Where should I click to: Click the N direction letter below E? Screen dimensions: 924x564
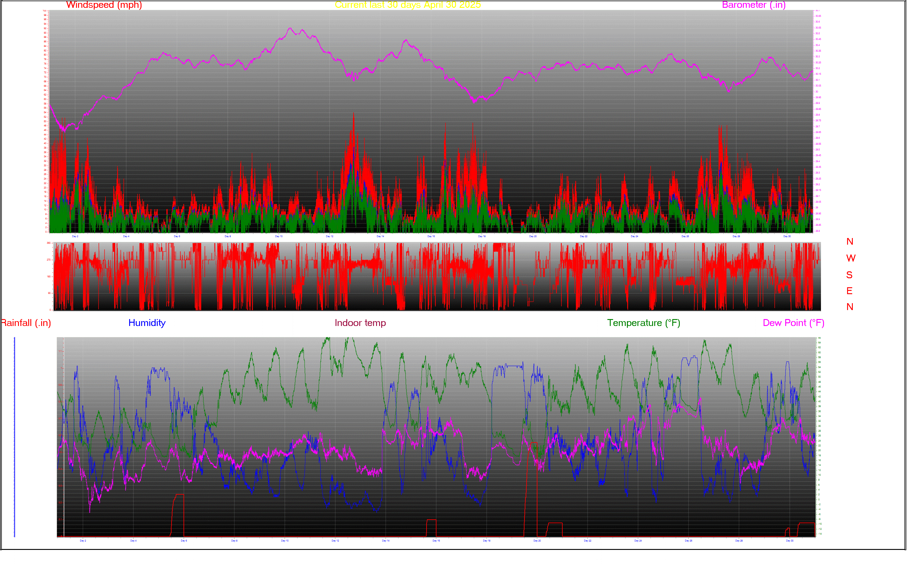point(850,307)
